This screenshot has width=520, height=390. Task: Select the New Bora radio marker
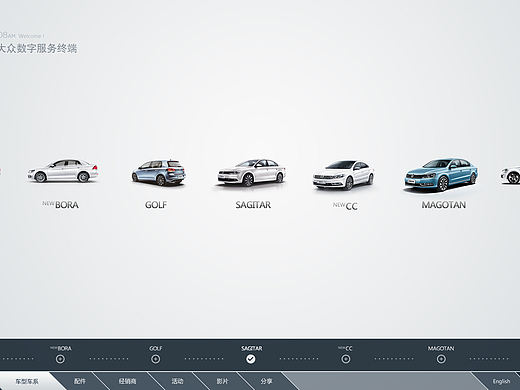pos(60,359)
